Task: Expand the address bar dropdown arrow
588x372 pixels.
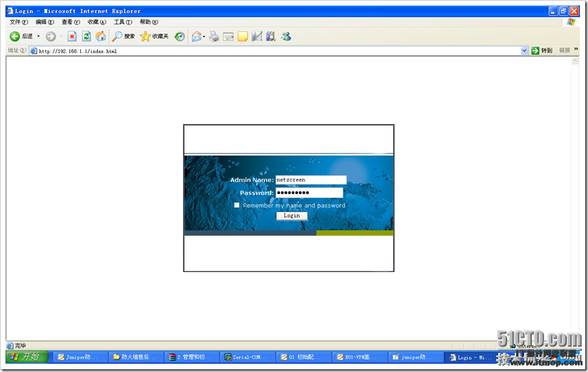Action: point(524,51)
